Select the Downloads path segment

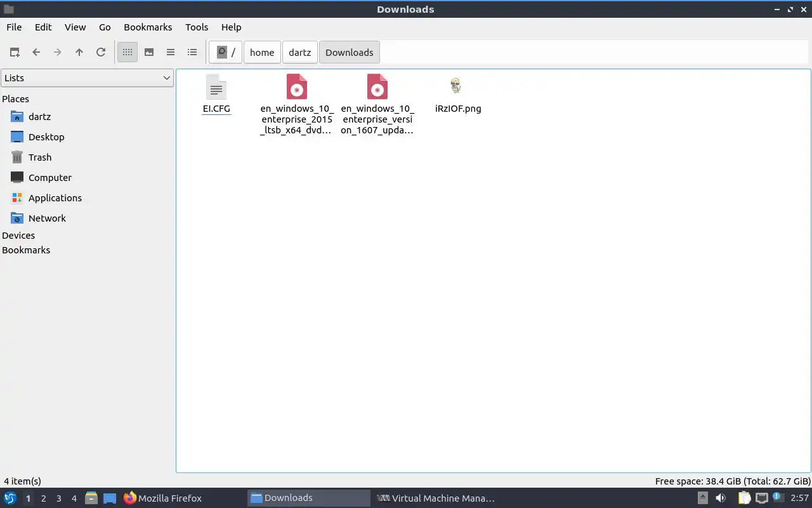pos(350,52)
